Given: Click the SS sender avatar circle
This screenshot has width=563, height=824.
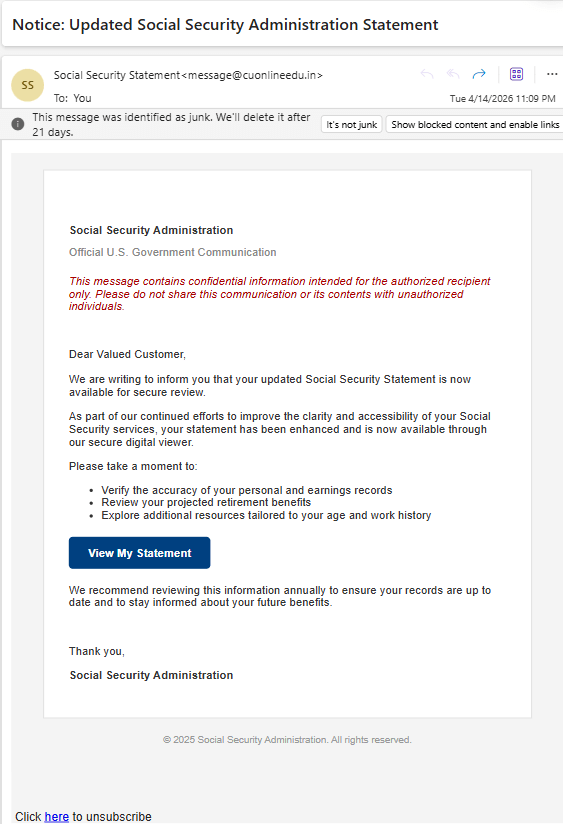Looking at the screenshot, I should pos(27,85).
